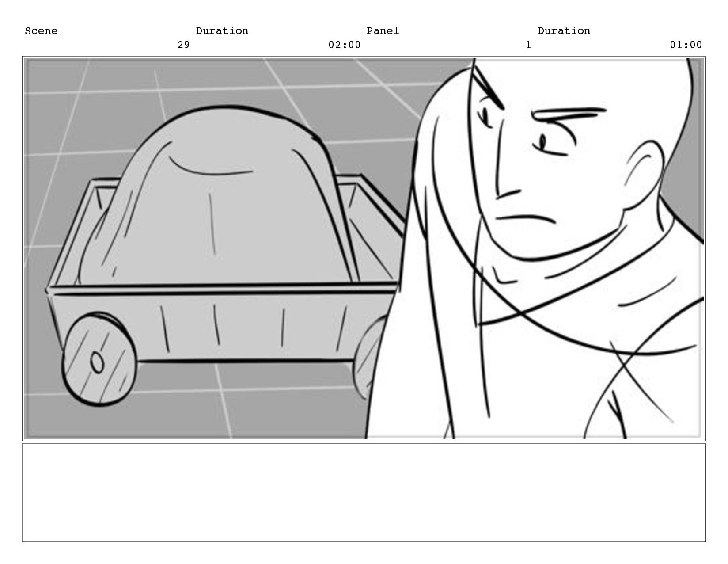728x564 pixels.
Task: Click the 01:00 panel duration value
Action: click(x=686, y=45)
